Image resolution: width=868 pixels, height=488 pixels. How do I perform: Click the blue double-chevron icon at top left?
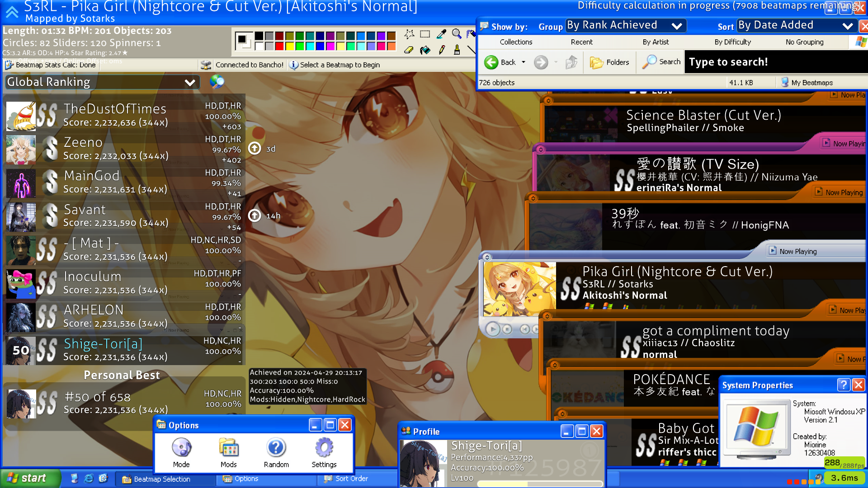pyautogui.click(x=12, y=12)
